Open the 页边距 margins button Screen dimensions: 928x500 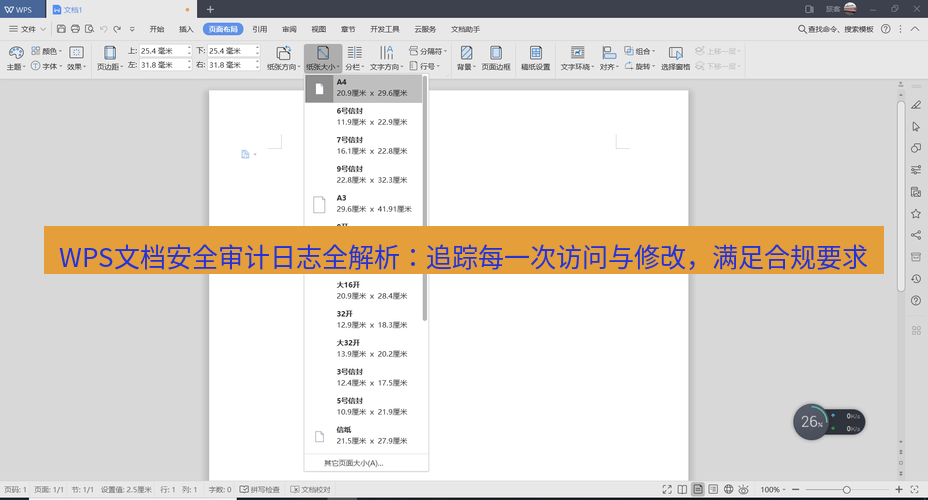point(109,58)
